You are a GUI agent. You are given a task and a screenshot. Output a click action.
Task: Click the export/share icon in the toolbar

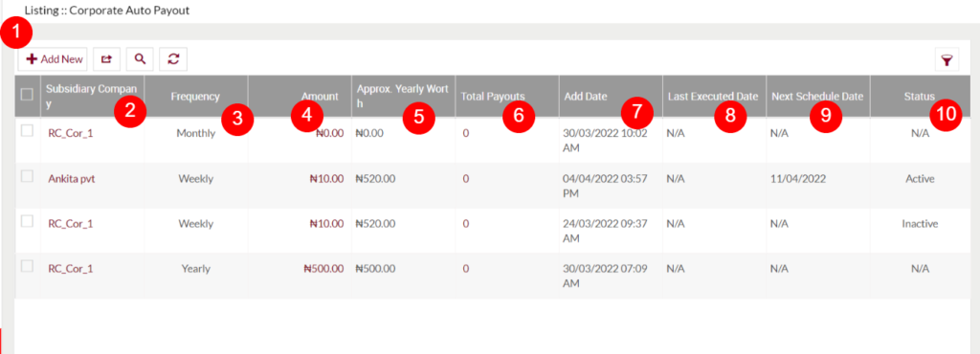107,59
